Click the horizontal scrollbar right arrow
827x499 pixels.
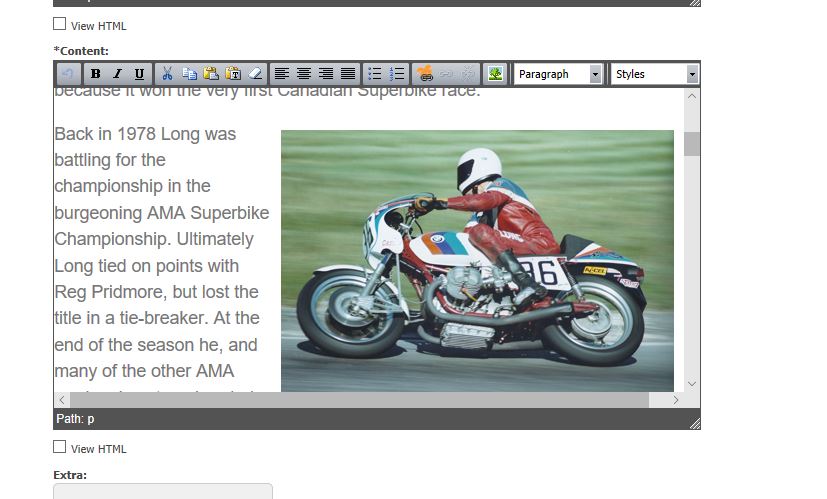point(676,400)
